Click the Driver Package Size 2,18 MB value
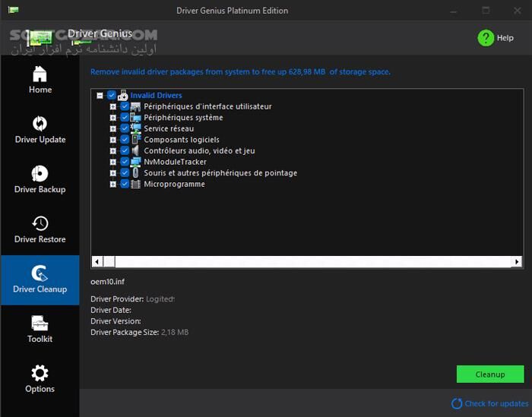Image resolution: width=532 pixels, height=417 pixels. tap(175, 332)
